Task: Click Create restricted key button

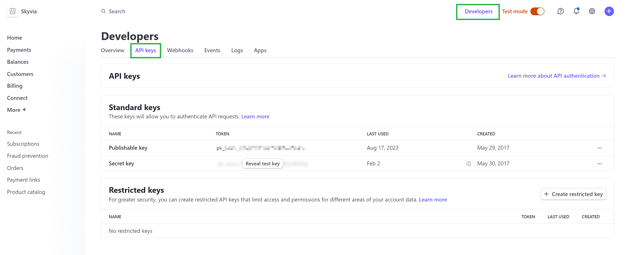Action: [573, 194]
